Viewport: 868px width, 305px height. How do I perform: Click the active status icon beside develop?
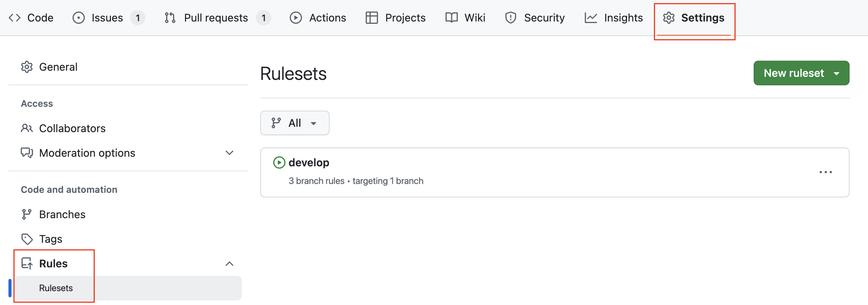click(279, 162)
